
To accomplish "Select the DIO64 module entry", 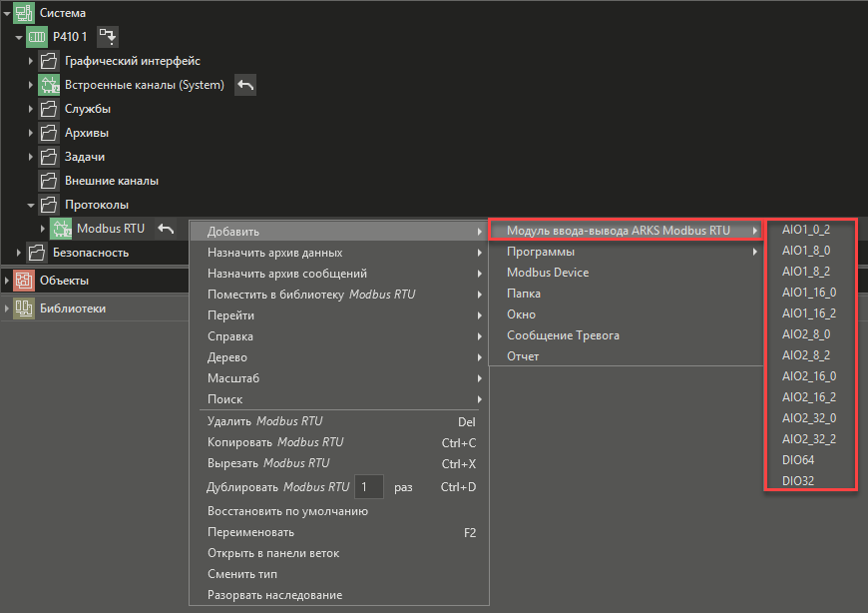I will tap(810, 459).
